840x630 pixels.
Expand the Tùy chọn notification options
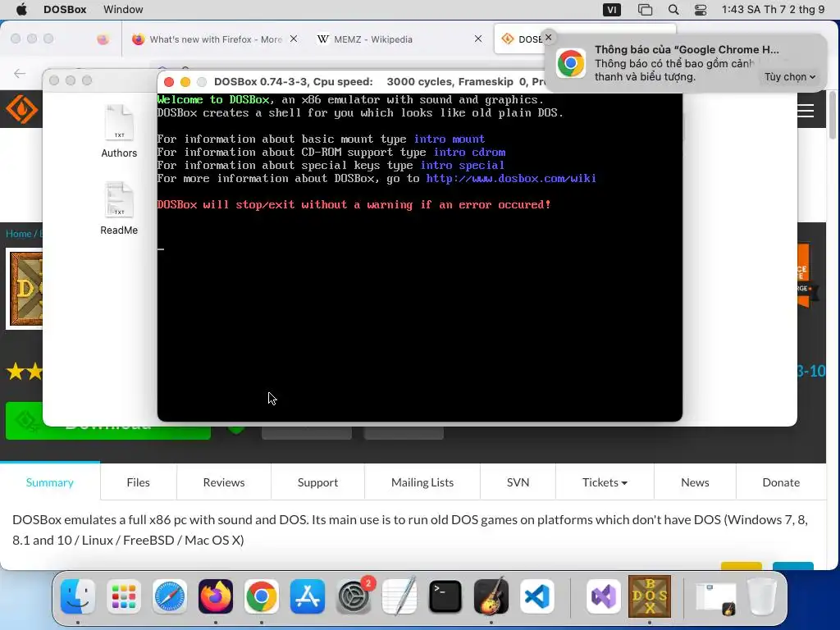coord(790,76)
